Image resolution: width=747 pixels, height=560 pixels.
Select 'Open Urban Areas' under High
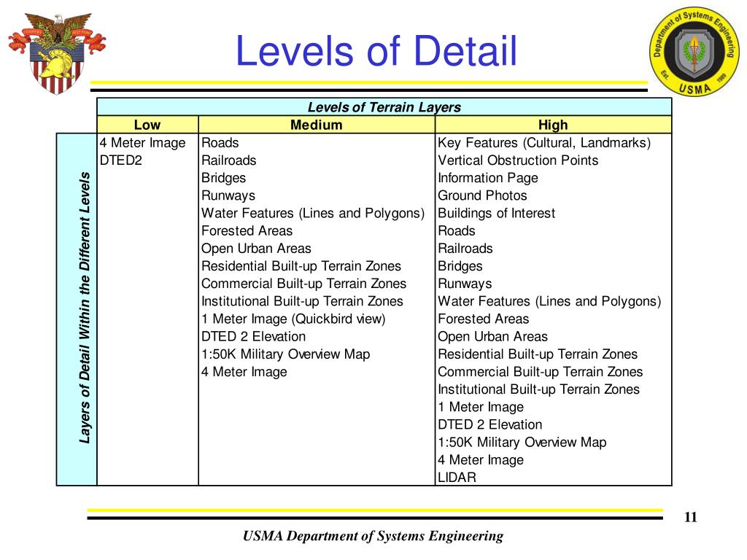pos(492,337)
